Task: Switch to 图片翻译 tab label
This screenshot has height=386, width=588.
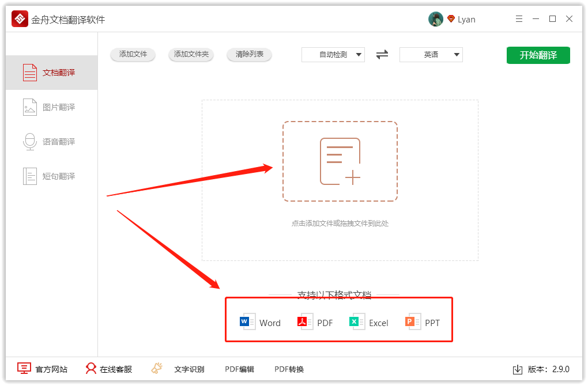Action: click(59, 107)
